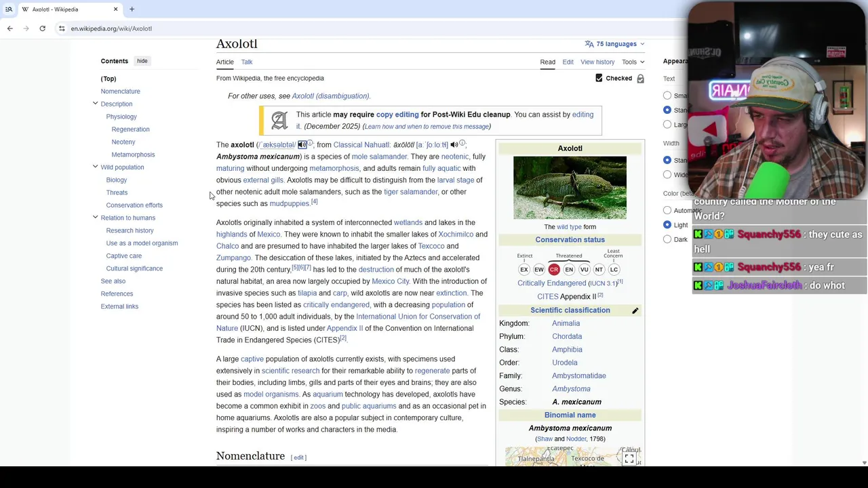The height and width of the screenshot is (488, 868).
Task: Open the 75 languages dropdown
Action: (614, 44)
